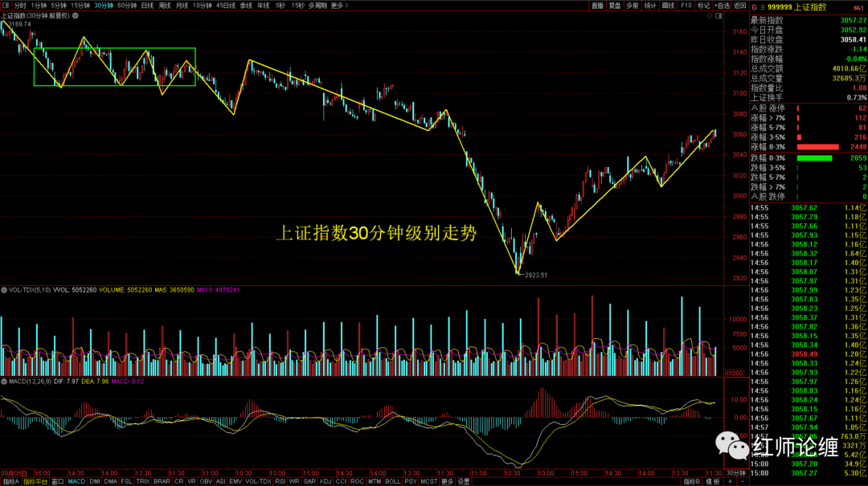868x486 pixels.
Task: Select the BOLL indicator tab
Action: click(x=392, y=481)
